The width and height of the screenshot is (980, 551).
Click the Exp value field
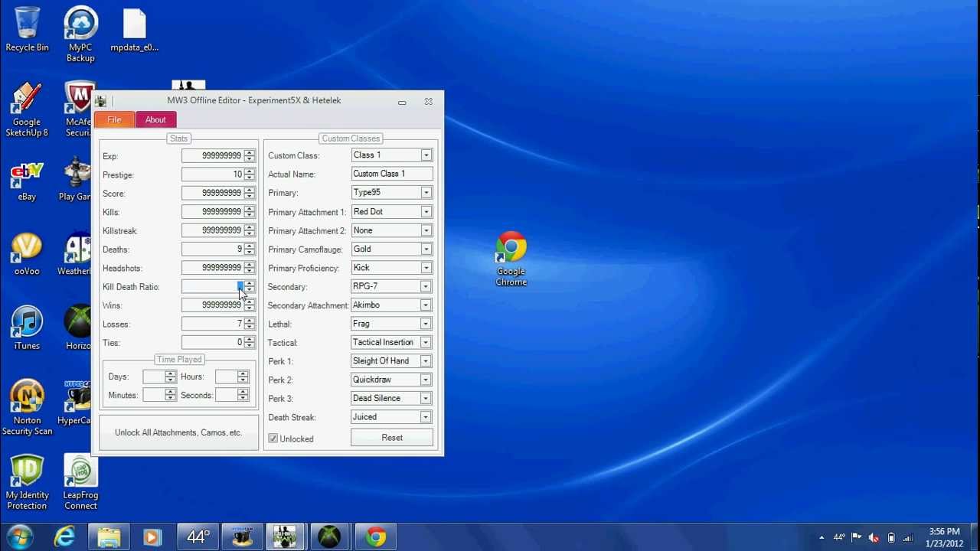coord(213,155)
